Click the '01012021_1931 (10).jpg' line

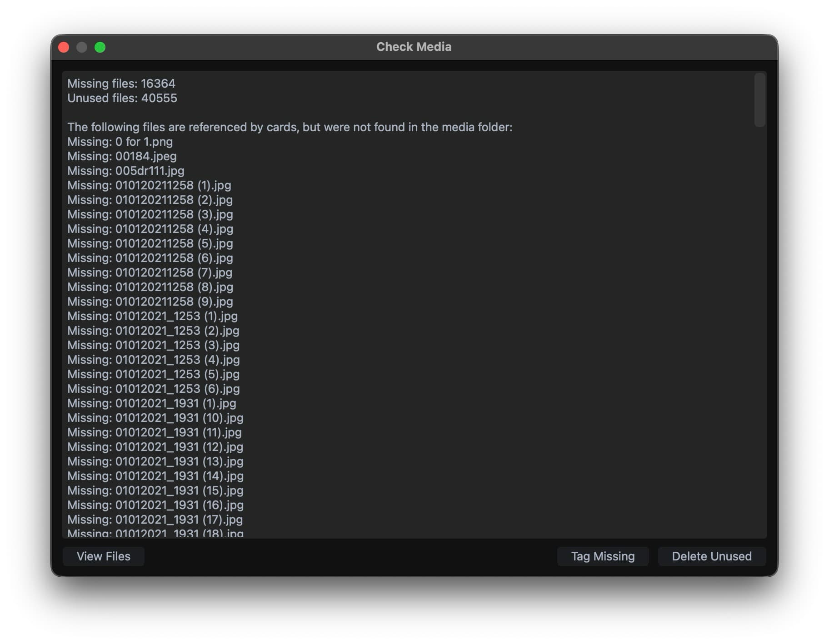(155, 418)
